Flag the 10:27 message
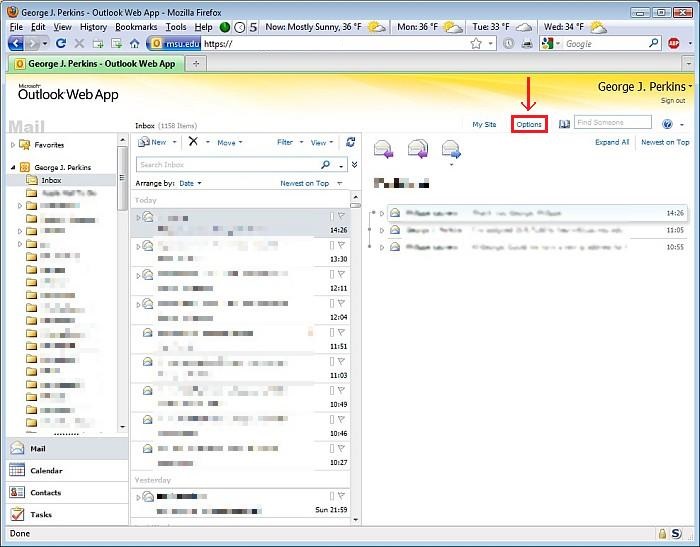700x547 pixels. tap(342, 448)
